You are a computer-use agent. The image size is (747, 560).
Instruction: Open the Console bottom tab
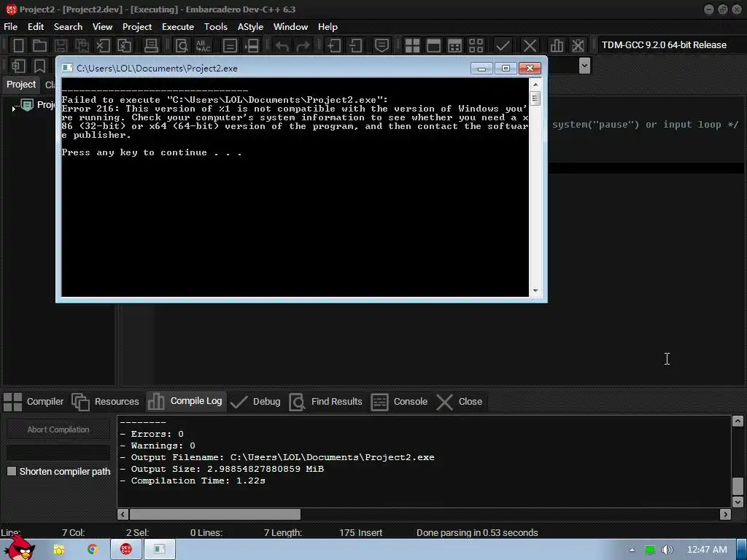point(399,402)
